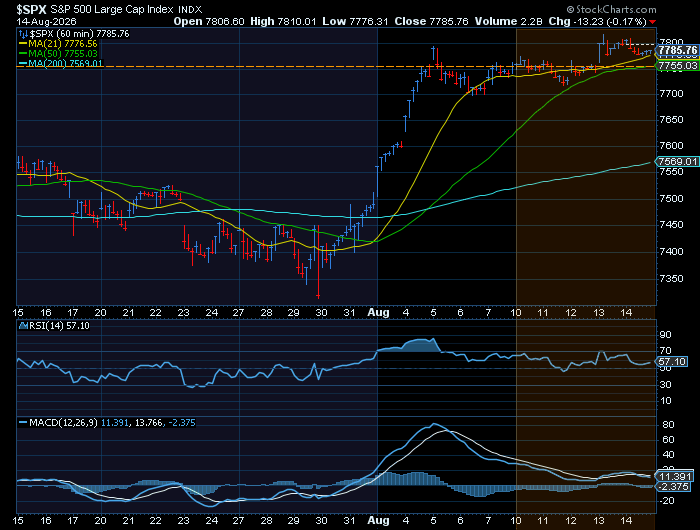Click the 40 level on MACD axis
Screen dimensions: 700x530
(668, 455)
